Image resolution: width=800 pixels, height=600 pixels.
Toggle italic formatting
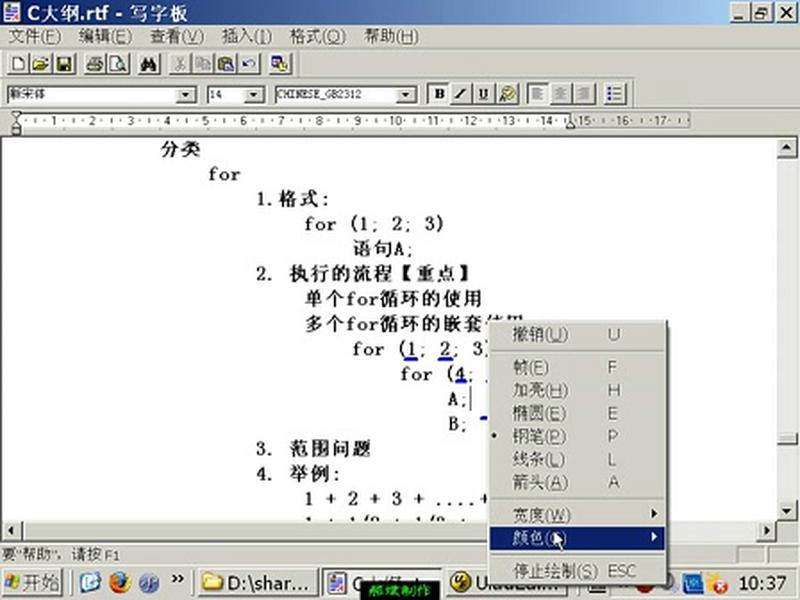(459, 93)
